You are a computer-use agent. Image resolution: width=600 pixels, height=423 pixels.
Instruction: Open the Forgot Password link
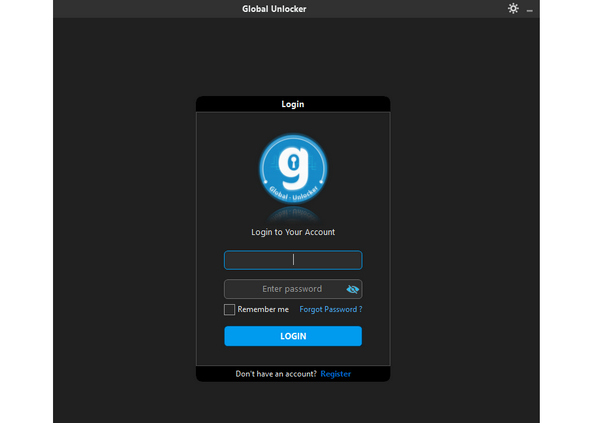pos(328,310)
